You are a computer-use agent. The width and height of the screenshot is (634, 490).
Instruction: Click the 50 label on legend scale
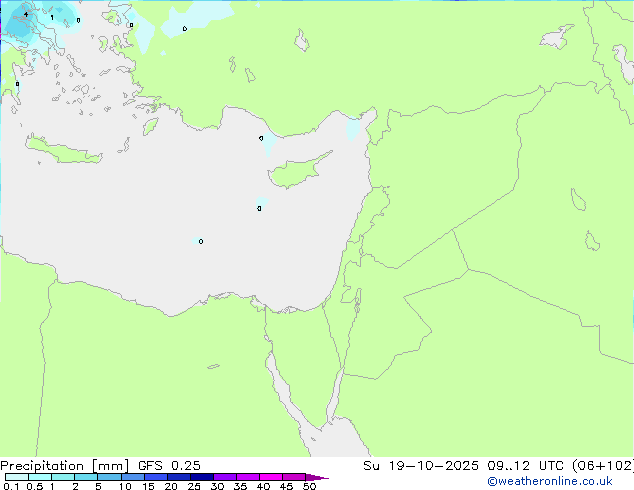tap(309, 486)
